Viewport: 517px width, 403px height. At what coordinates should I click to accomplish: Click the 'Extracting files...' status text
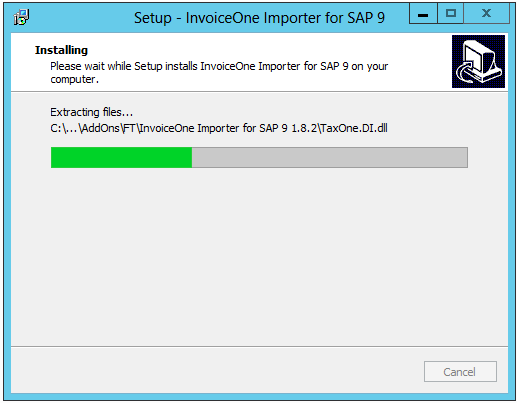92,112
